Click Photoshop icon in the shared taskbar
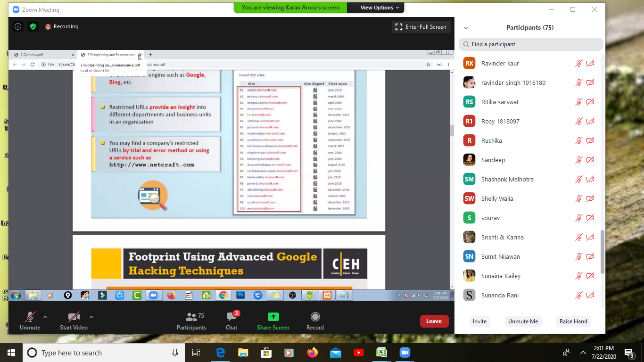Screen dimensions: 644x362 [x=240, y=295]
